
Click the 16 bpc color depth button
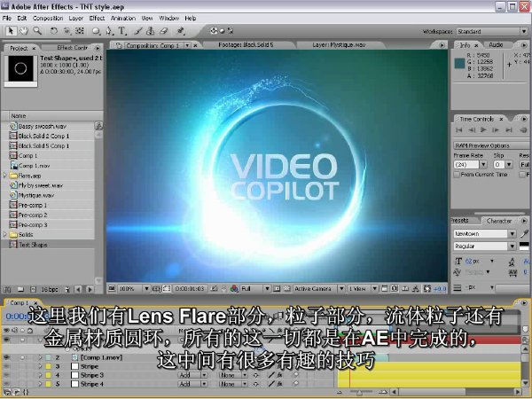tap(50, 289)
